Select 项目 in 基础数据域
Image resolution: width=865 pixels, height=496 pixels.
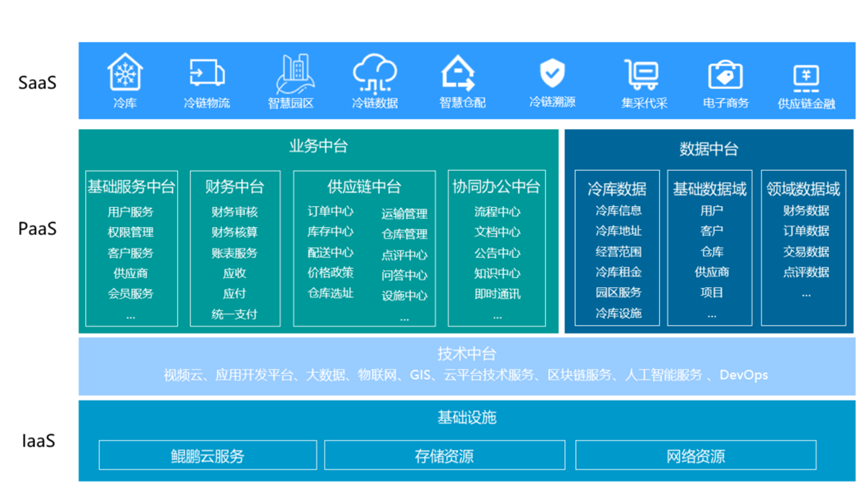(712, 292)
